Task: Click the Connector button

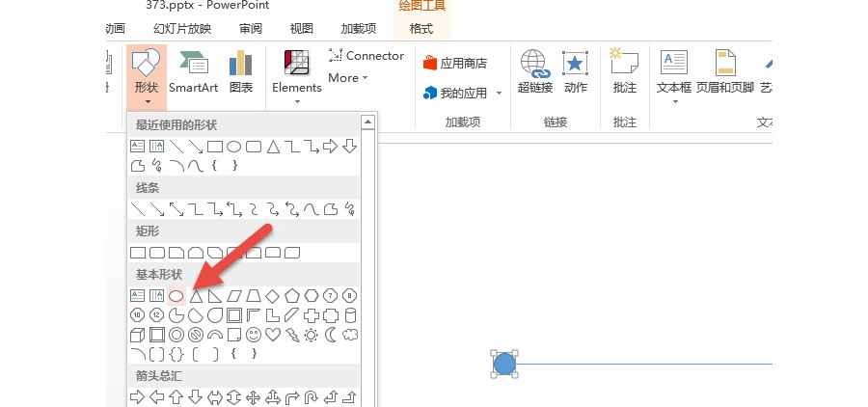Action: (x=366, y=55)
